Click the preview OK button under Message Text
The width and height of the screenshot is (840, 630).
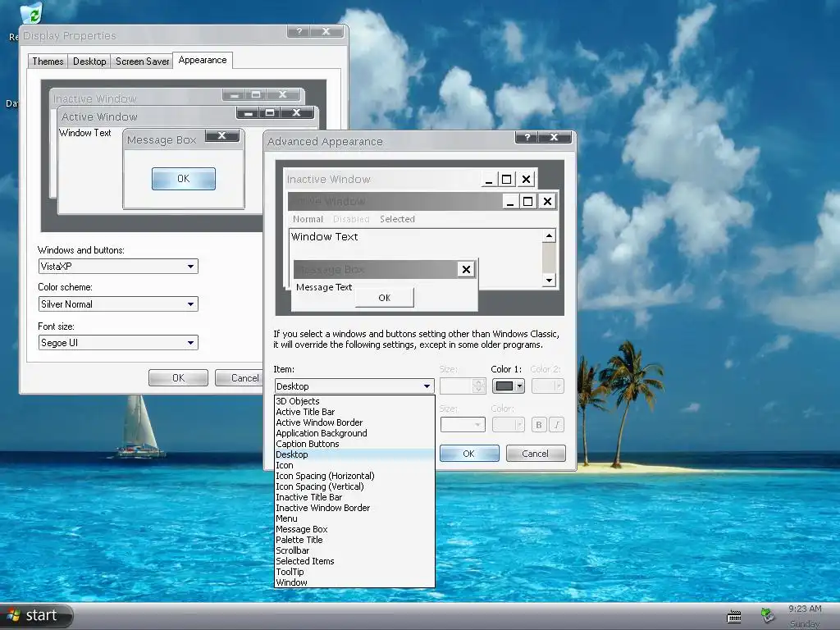384,298
